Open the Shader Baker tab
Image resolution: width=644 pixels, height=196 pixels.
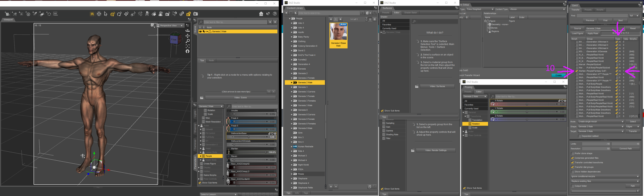[410, 13]
